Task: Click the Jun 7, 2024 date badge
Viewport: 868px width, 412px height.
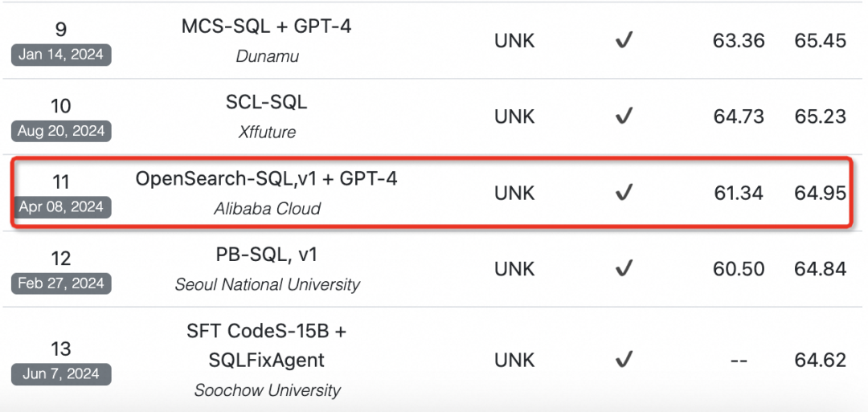Action: (x=61, y=373)
